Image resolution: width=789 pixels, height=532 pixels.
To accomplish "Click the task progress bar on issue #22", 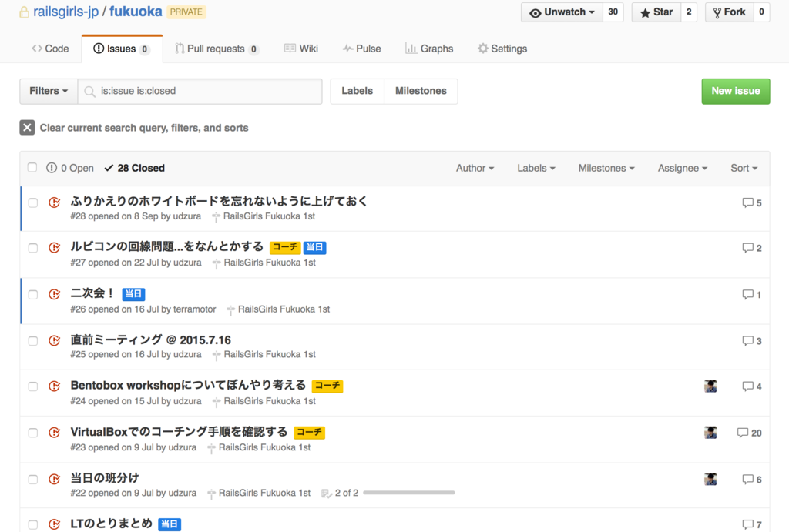I will (x=408, y=493).
